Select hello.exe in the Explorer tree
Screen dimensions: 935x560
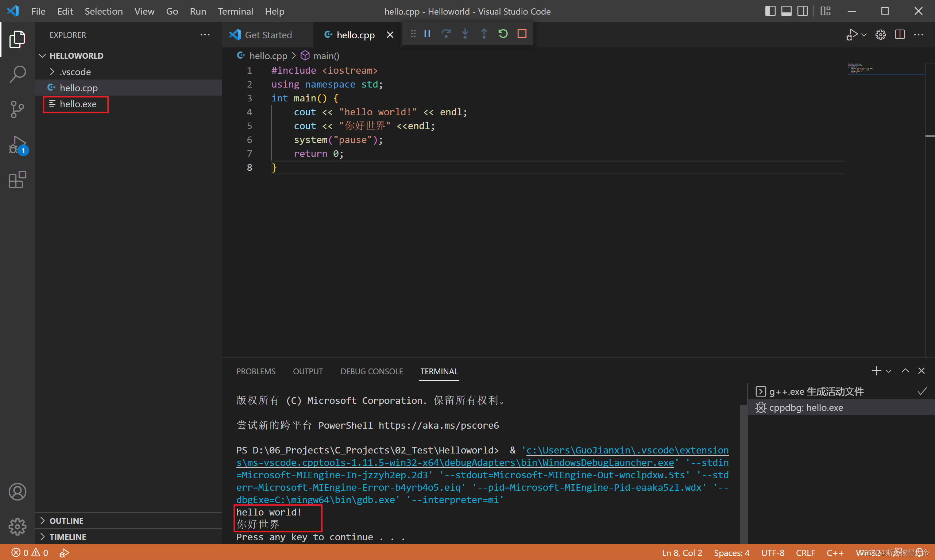point(128,104)
